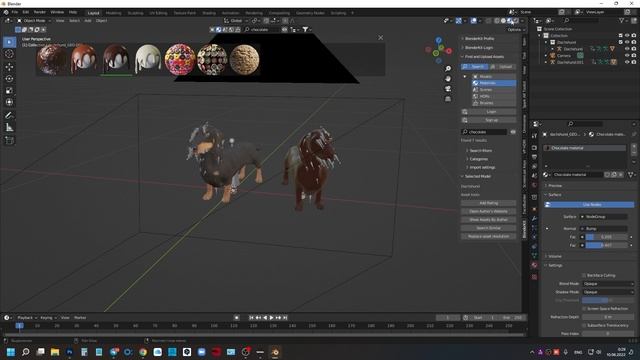Click the navigation orientation gizmo

click(x=438, y=51)
